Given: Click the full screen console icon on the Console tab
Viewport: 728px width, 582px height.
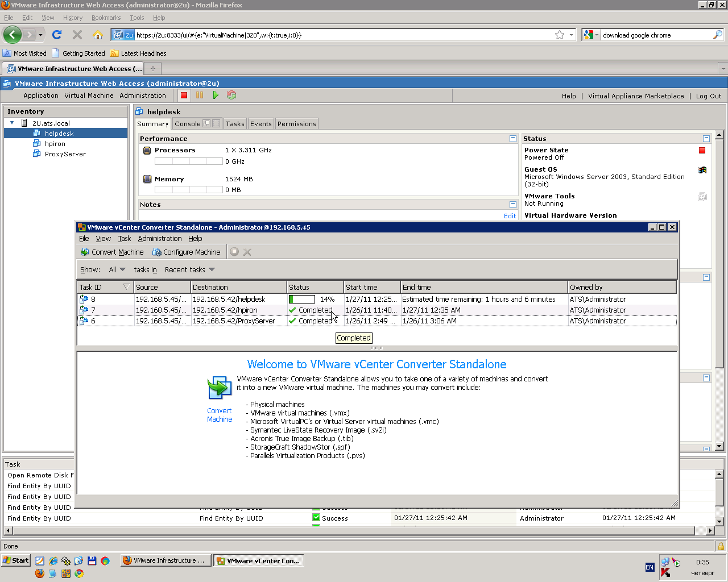Looking at the screenshot, I should point(216,123).
